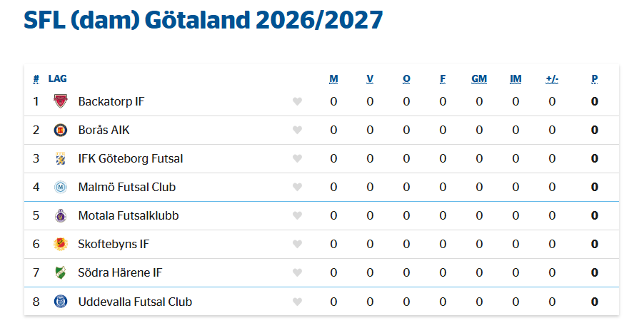The height and width of the screenshot is (333, 644).
Task: Open the IFK Göteborg Futsal team page
Action: 131,159
